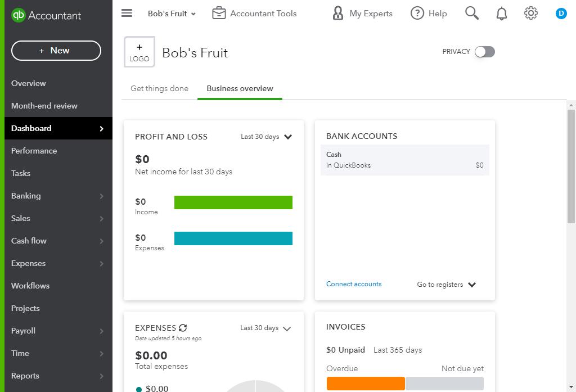This screenshot has width=576, height=392.
Task: Go to Overview in the sidebar
Action: pyautogui.click(x=29, y=83)
